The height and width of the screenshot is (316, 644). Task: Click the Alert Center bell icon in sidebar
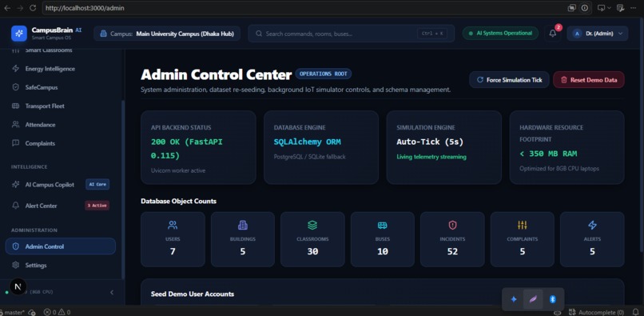click(x=16, y=206)
